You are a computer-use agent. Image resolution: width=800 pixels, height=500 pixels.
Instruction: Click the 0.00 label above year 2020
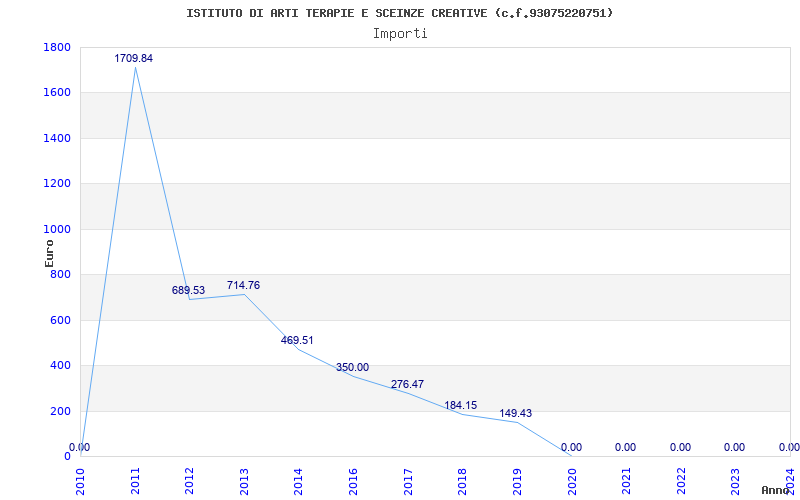(571, 447)
